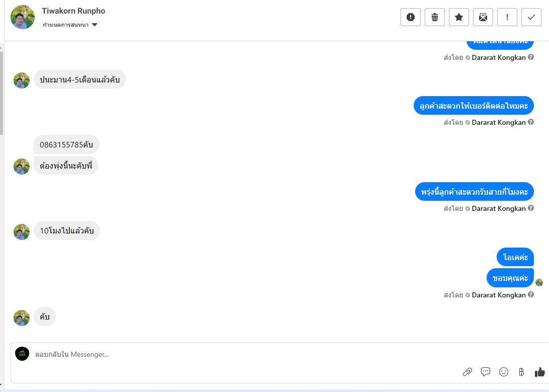The width and height of the screenshot is (549, 392).
Task: Click the Tiwakorn Runpho name header
Action: [73, 11]
